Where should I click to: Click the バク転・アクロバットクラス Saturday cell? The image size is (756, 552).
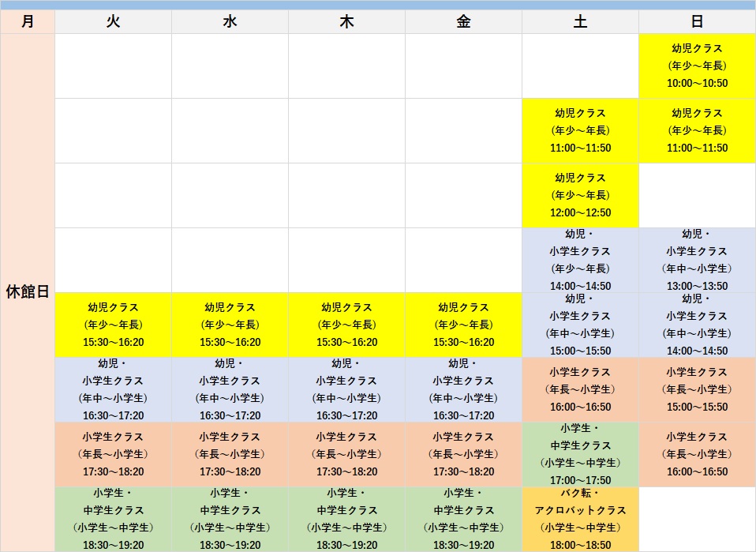580,519
